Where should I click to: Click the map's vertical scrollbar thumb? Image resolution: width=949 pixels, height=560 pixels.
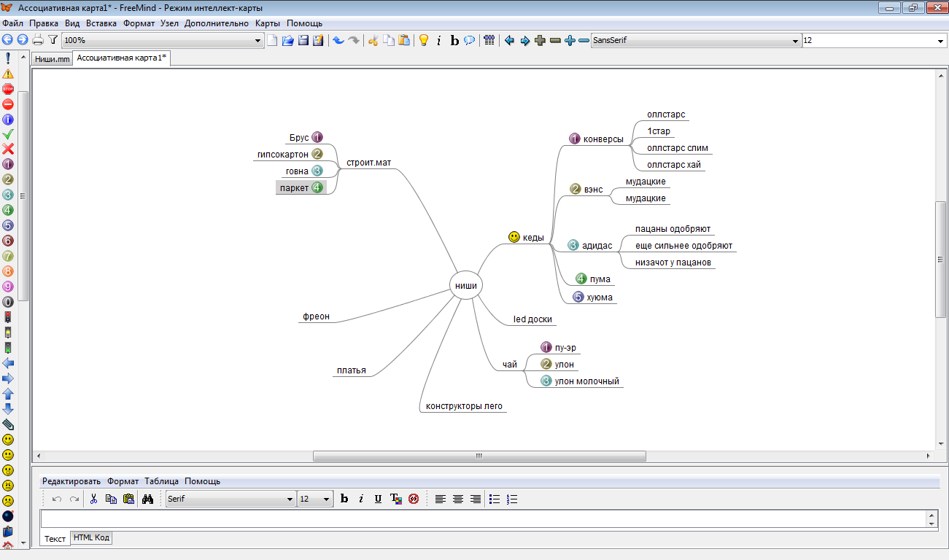pos(940,259)
